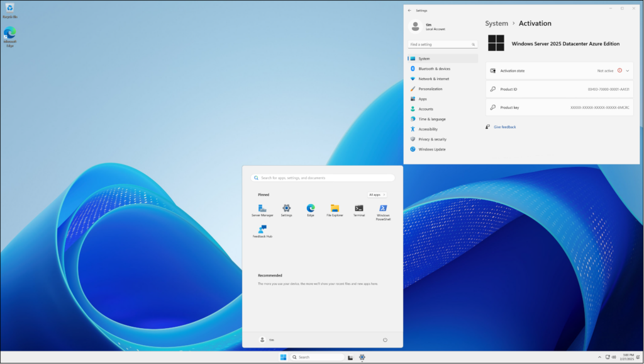This screenshot has height=364, width=644.
Task: Select Windows Update in the sidebar
Action: [443, 149]
